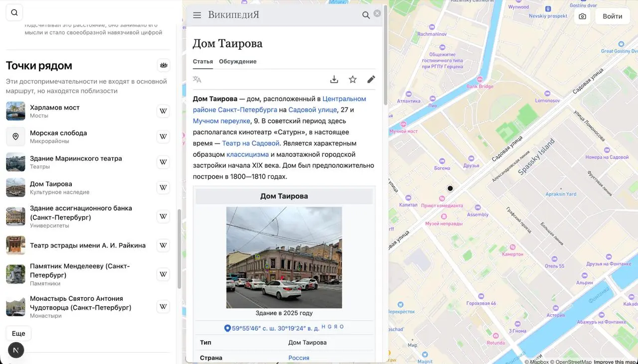Viewport: 638px width, 364px height.
Task: Click the Здание Мариинского театра thumbnail
Action: pyautogui.click(x=15, y=162)
